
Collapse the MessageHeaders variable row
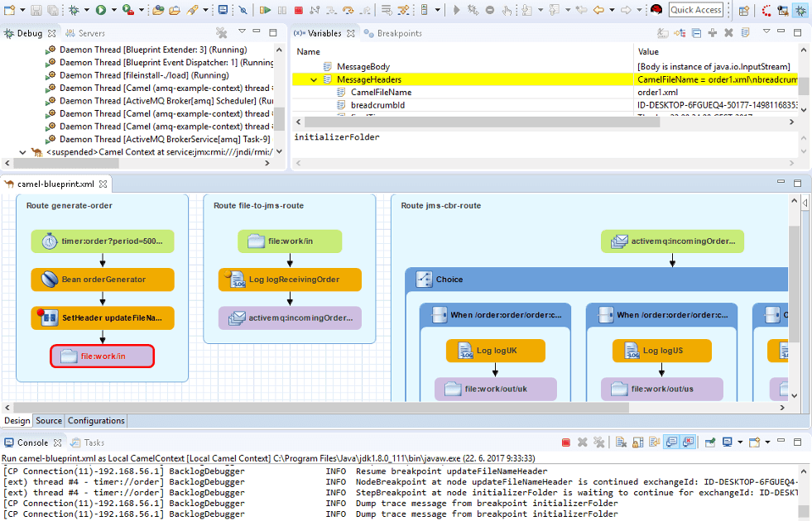click(x=314, y=79)
